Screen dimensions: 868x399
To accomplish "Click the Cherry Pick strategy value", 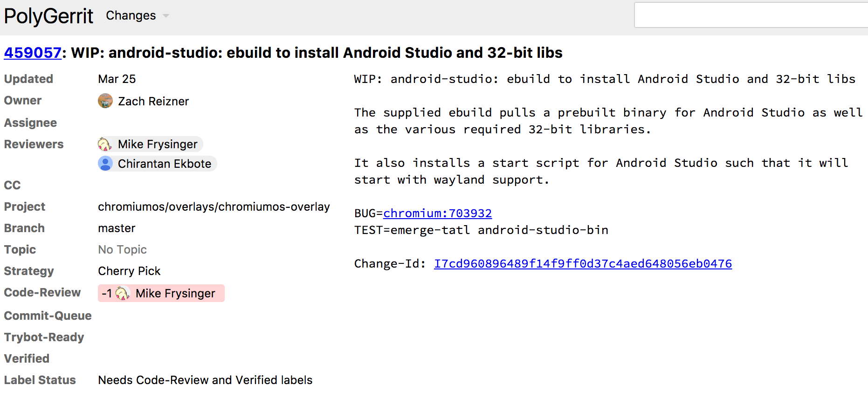I will (x=129, y=271).
